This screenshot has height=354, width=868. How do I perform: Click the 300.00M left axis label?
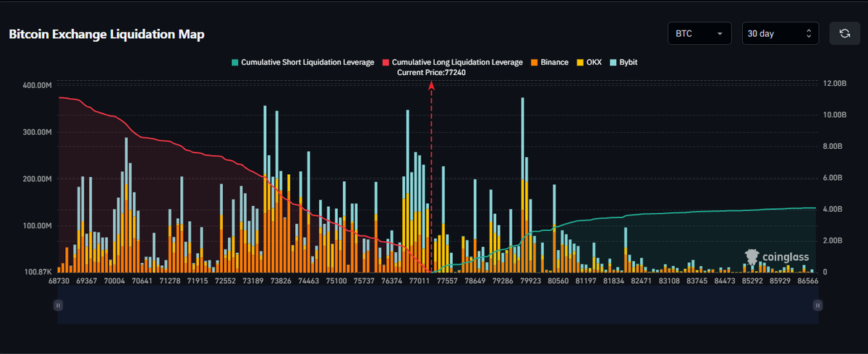38,132
